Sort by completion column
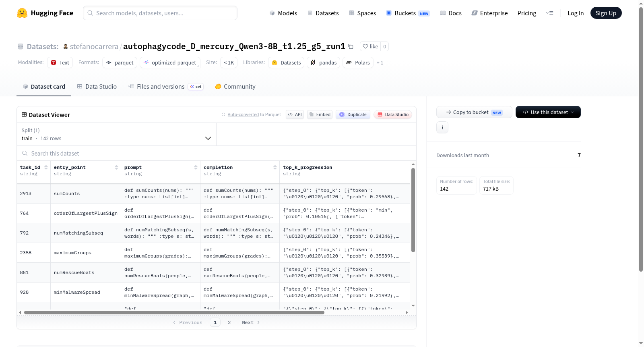Image resolution: width=644 pixels, height=347 pixels. [275, 167]
